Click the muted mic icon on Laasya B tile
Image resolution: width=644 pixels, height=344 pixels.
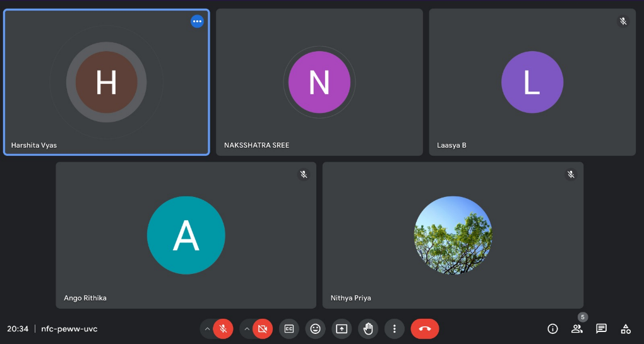tap(623, 21)
